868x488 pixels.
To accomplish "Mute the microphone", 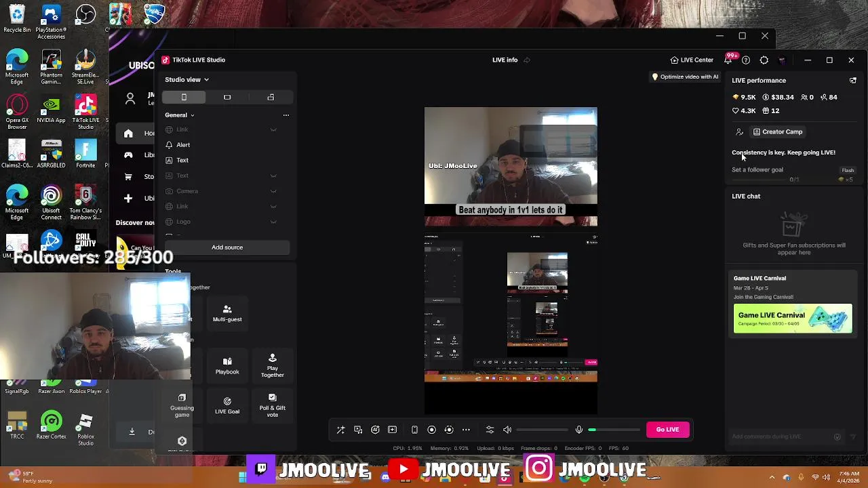I will [x=578, y=430].
